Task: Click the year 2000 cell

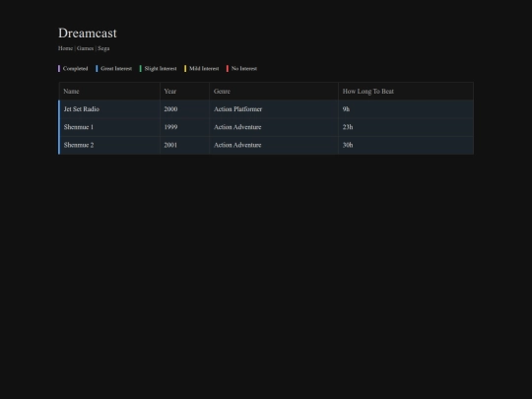Action: coord(184,109)
